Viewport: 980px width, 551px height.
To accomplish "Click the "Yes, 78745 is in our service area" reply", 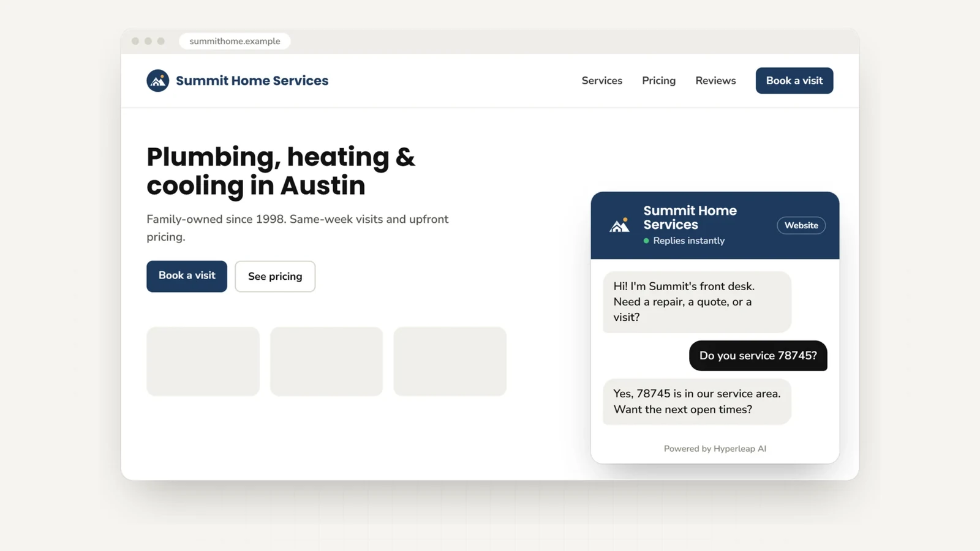I will (697, 402).
